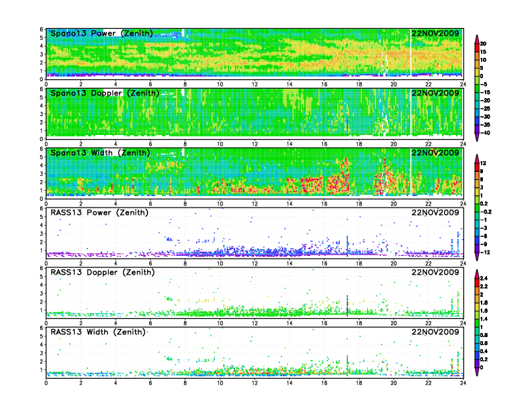Select the 'RASS13 Width (Zenith)' panel title
The image size is (532, 411).
[98, 332]
